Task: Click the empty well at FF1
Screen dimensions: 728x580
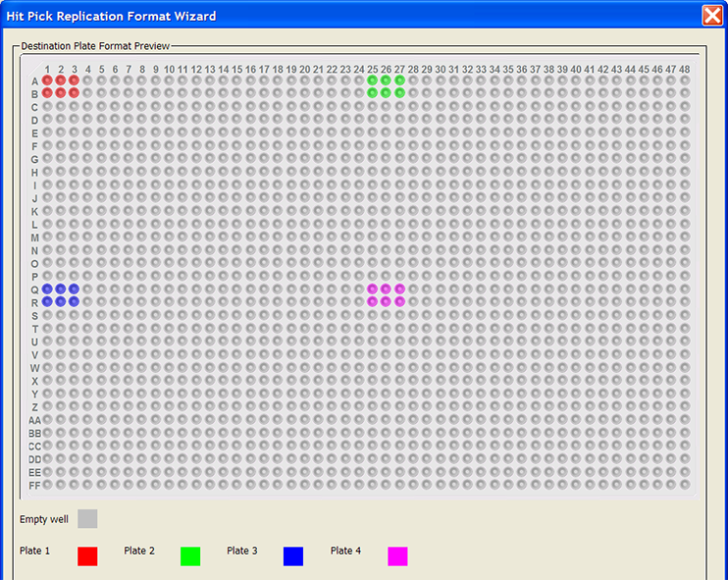Action: point(47,485)
